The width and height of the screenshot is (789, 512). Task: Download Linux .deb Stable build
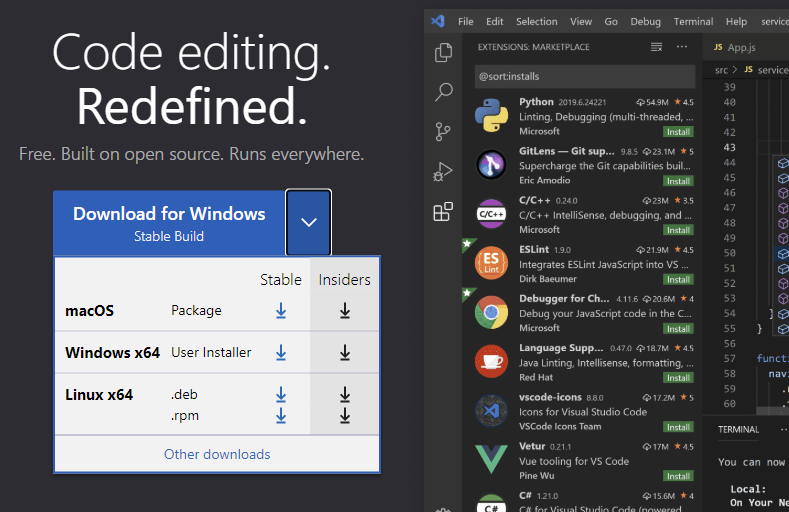281,395
